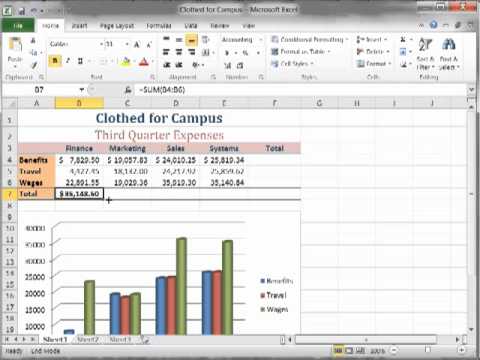Image resolution: width=480 pixels, height=360 pixels.
Task: Click the Middle Align icon
Action: (179, 40)
